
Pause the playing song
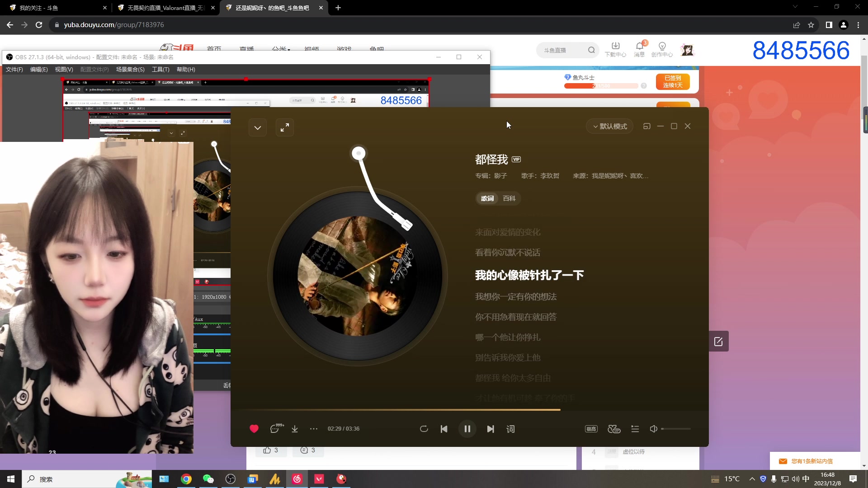tap(467, 429)
